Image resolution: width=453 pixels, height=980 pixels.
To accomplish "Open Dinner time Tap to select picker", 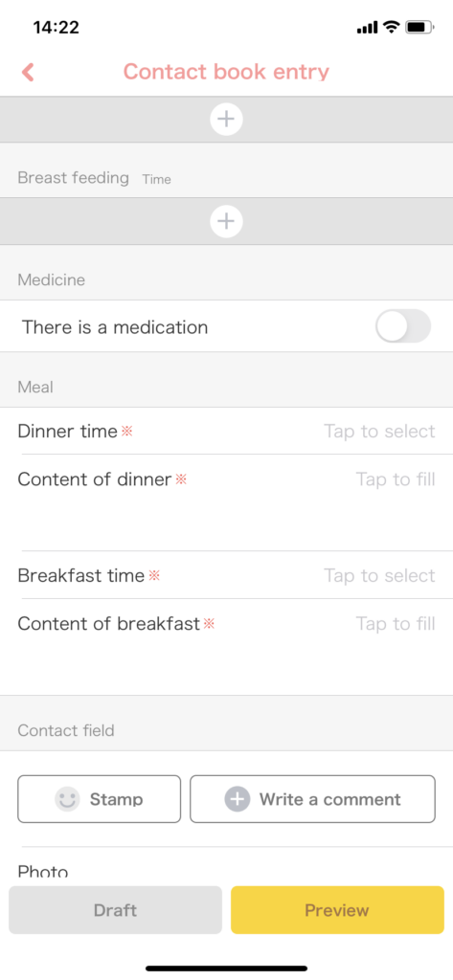I will (379, 432).
